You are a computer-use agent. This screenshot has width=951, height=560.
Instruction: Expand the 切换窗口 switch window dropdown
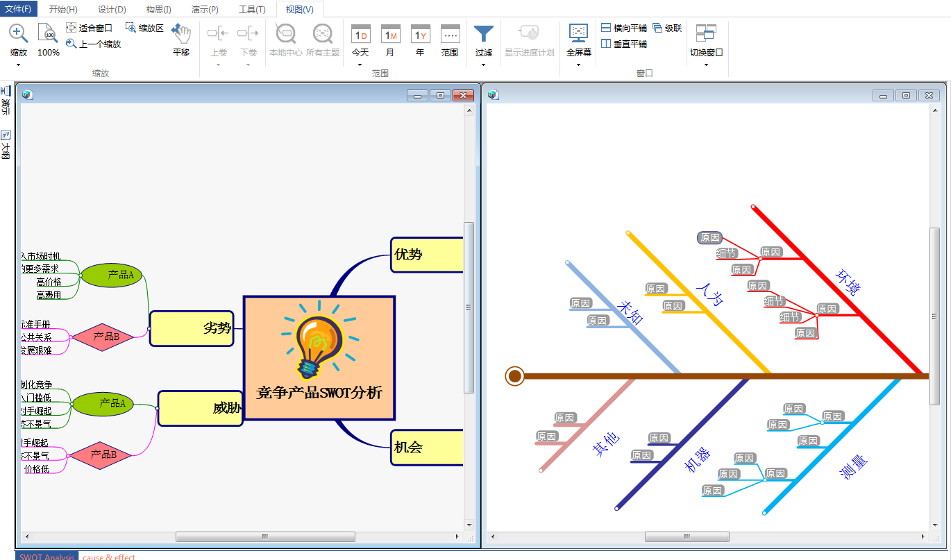pos(706,65)
